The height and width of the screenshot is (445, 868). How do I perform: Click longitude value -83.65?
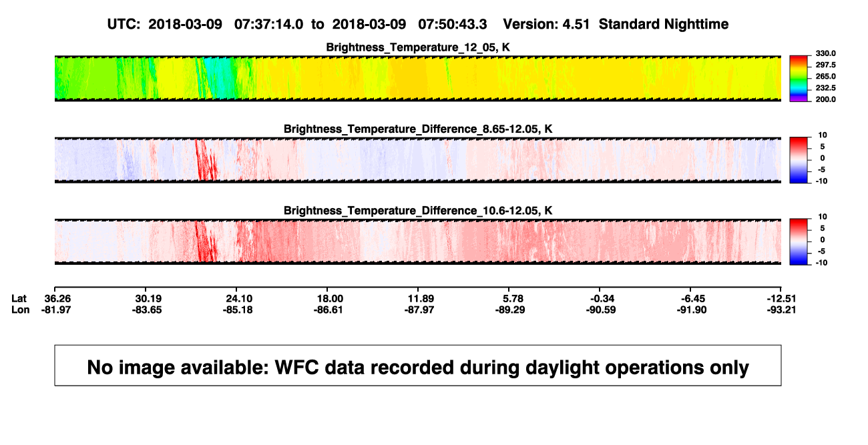click(148, 310)
